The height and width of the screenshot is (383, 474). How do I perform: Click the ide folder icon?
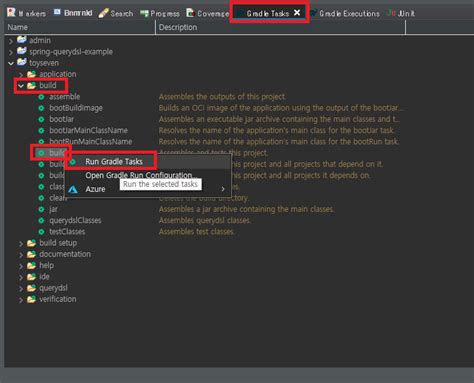click(x=32, y=277)
